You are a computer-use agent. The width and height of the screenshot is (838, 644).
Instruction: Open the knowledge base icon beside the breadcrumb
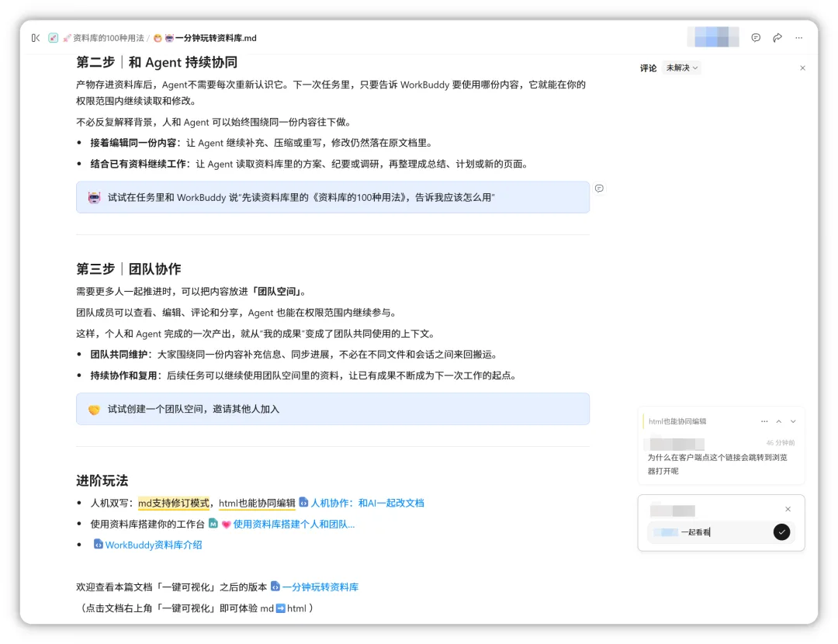point(53,38)
